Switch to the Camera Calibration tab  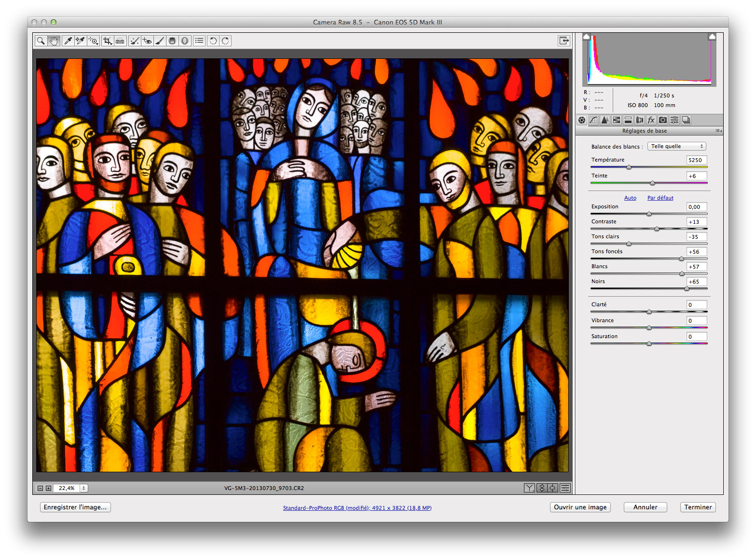(x=663, y=120)
